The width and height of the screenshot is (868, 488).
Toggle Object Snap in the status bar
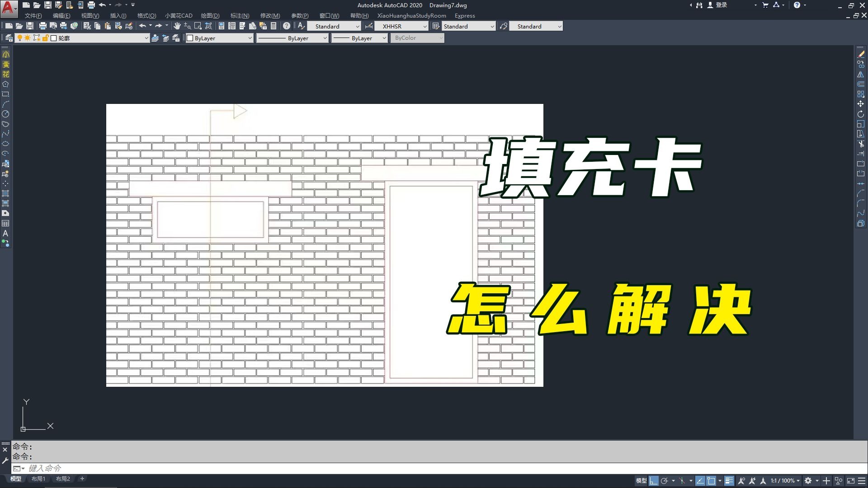(711, 481)
